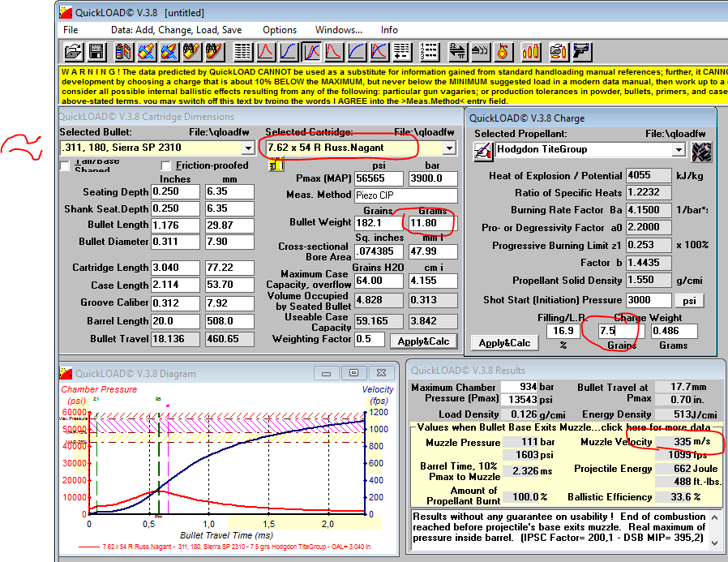Open Data: Add, Change, Load, Save menu

[177, 30]
